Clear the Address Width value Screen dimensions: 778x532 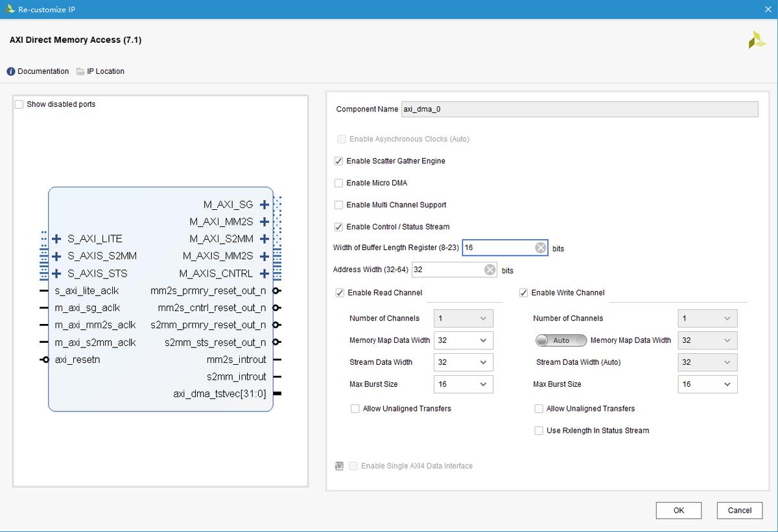[x=490, y=270]
